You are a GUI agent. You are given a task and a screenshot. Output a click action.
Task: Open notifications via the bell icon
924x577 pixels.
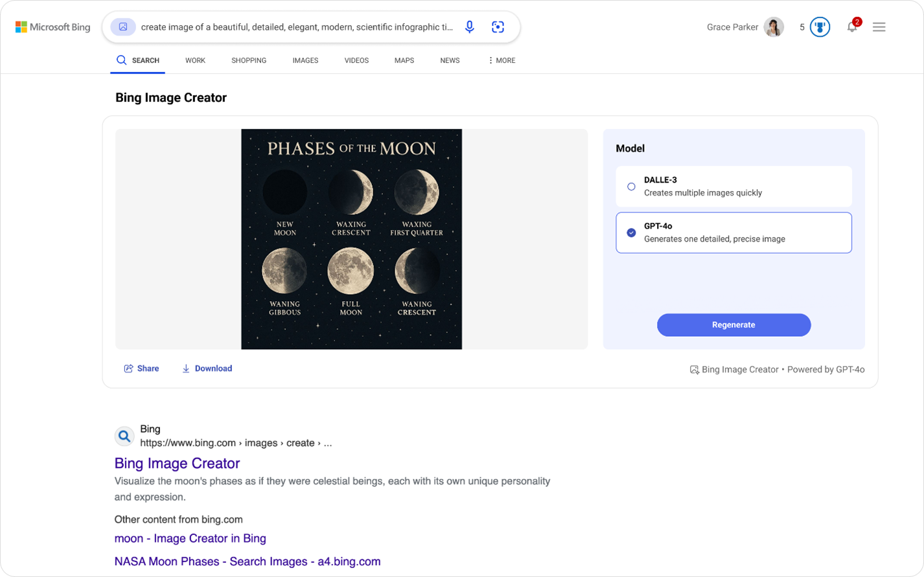pos(852,27)
